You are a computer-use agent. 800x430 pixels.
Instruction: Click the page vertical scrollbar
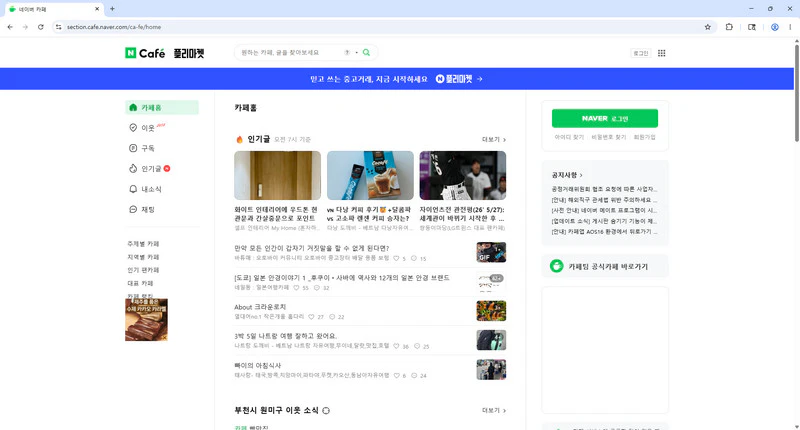click(x=796, y=93)
